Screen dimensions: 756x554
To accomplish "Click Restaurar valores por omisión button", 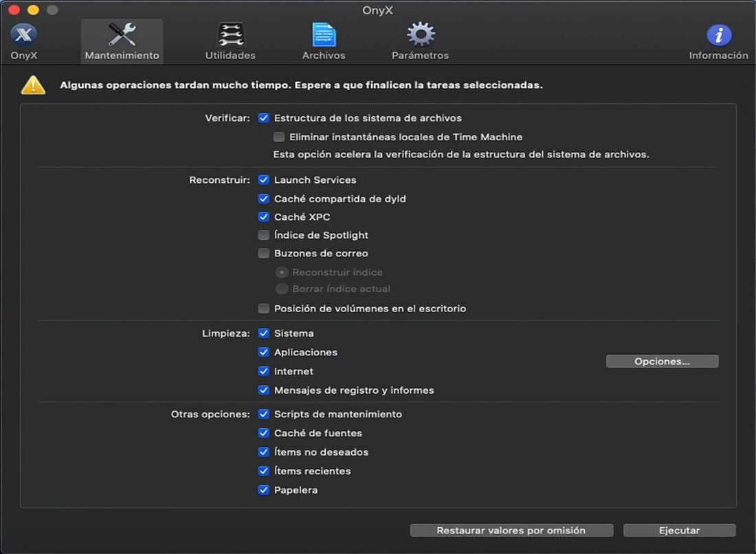I will click(511, 531).
